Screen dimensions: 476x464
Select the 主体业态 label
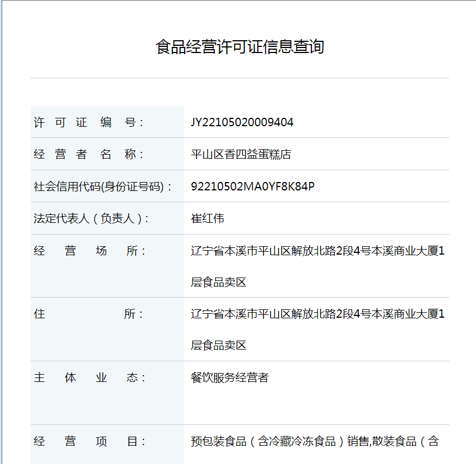[x=89, y=378]
